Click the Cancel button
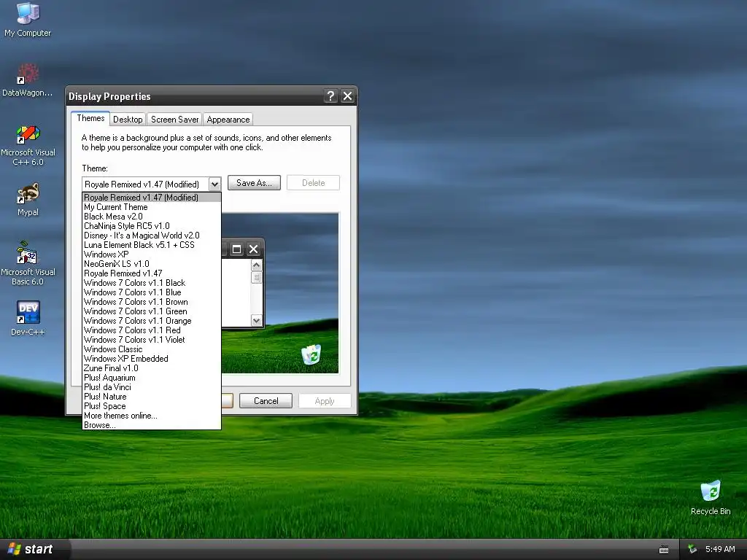This screenshot has width=747, height=560. pyautogui.click(x=266, y=401)
